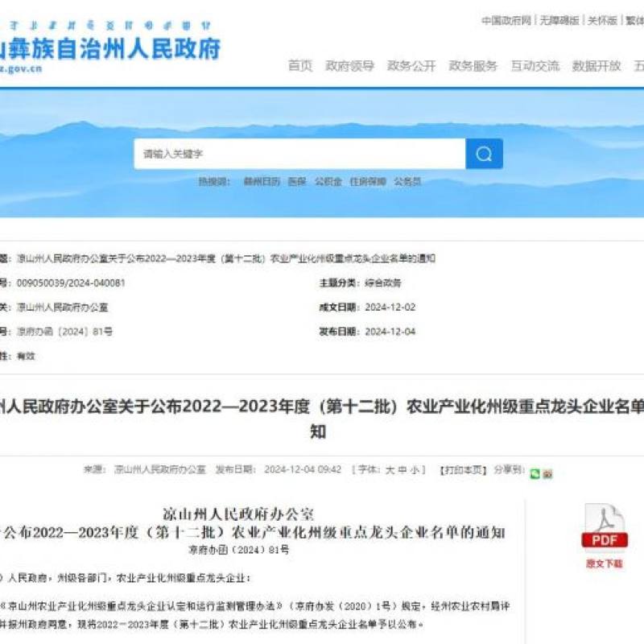This screenshot has height=644, width=644.
Task: Click the 原文下载 download link
Action: (604, 563)
